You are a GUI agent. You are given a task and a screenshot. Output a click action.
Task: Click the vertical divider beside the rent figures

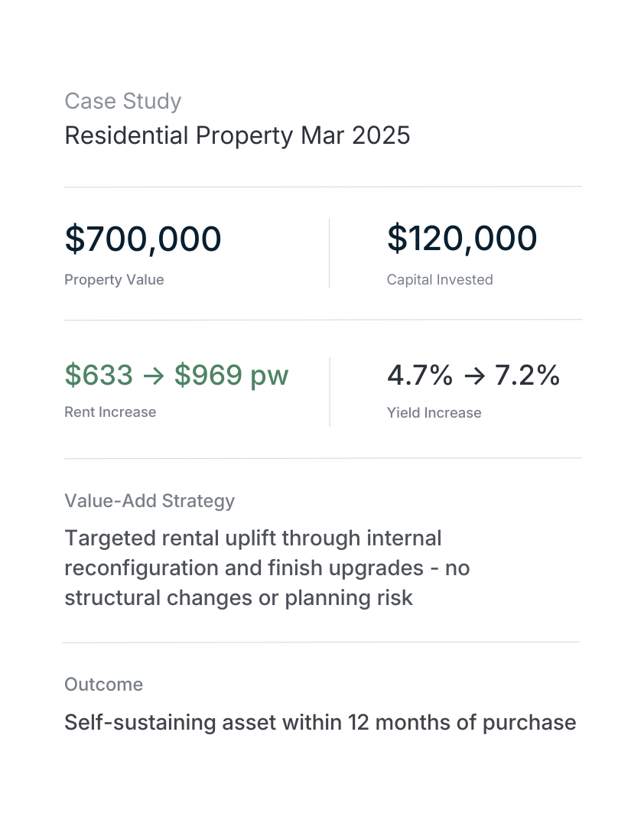pos(330,391)
